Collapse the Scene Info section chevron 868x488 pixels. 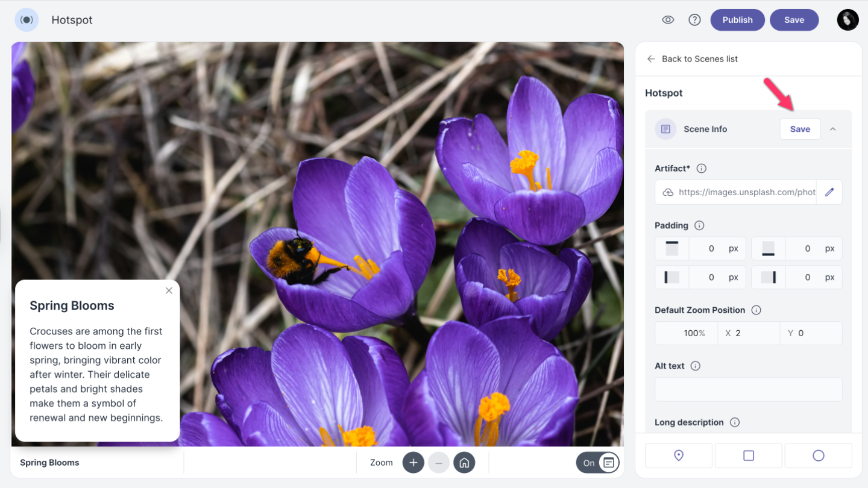(x=833, y=129)
